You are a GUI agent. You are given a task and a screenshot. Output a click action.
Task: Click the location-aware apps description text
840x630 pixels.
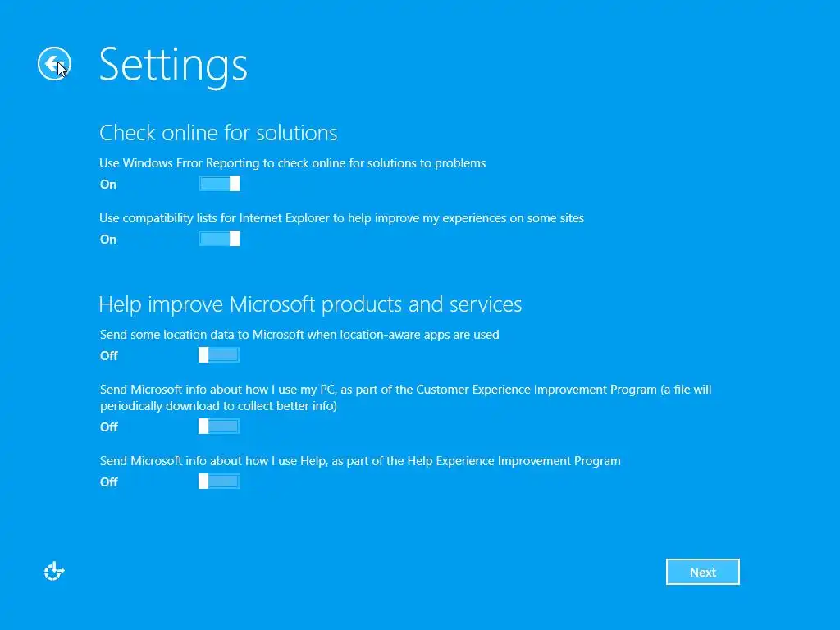299,335
